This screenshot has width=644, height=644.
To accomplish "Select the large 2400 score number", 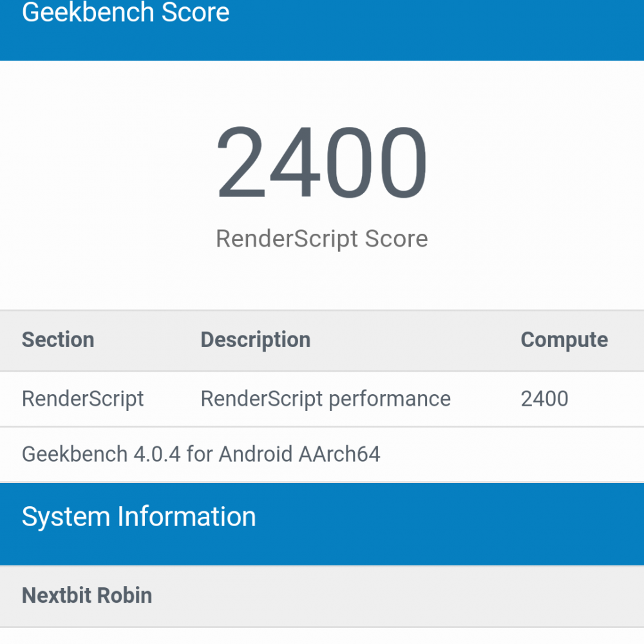I will (322, 162).
